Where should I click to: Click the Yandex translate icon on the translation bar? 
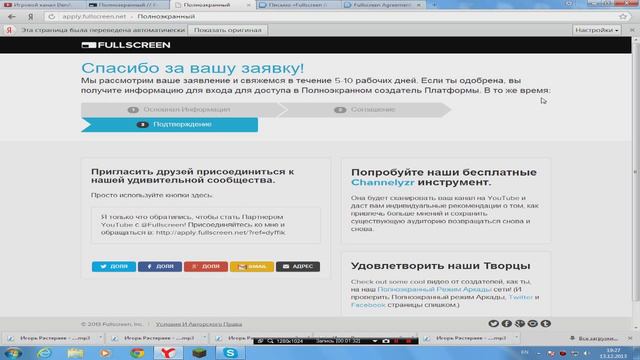(9, 30)
